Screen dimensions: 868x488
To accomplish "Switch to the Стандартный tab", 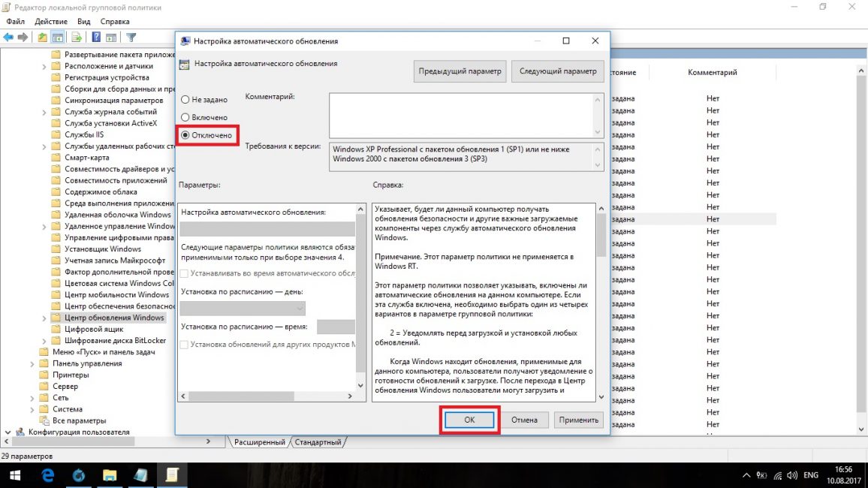I will (318, 442).
